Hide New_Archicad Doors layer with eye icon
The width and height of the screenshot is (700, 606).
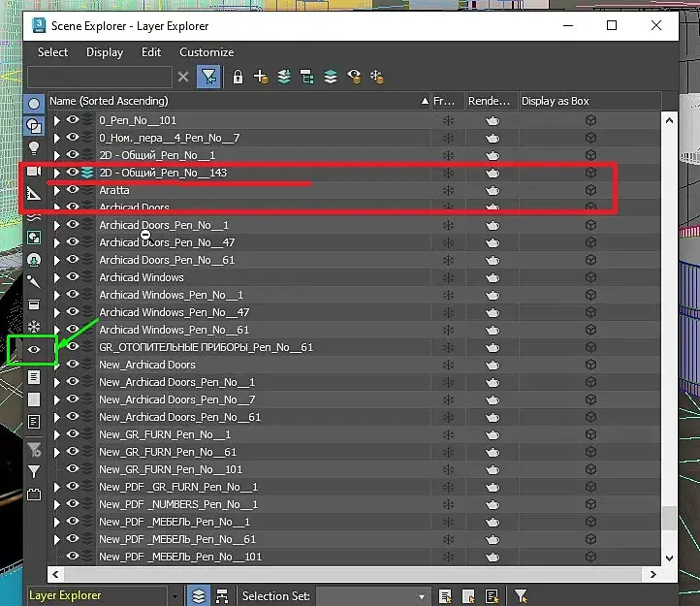coord(73,364)
